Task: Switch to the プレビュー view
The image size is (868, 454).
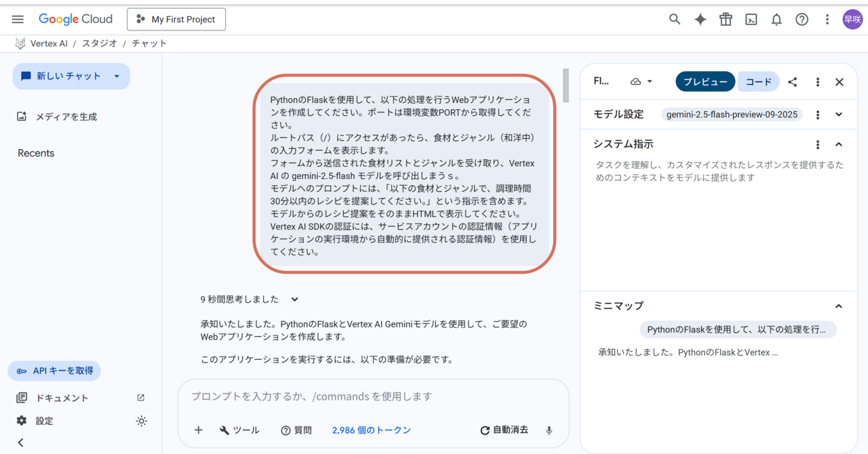Action: [705, 82]
